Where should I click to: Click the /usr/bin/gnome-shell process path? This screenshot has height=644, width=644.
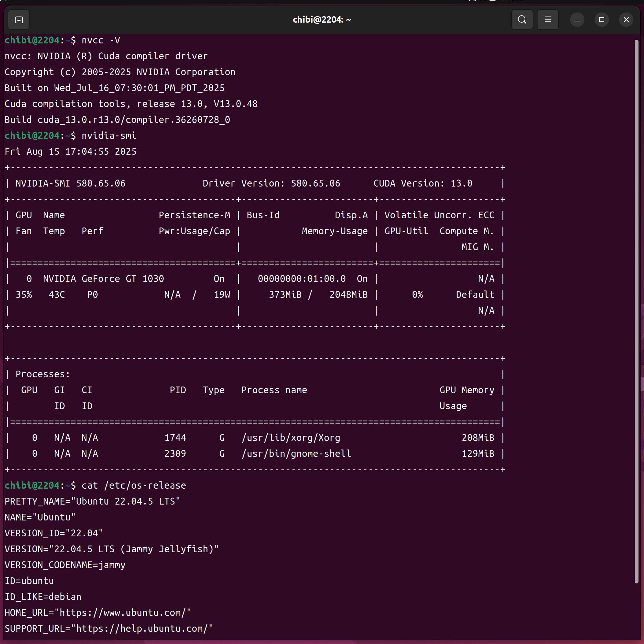pos(296,454)
